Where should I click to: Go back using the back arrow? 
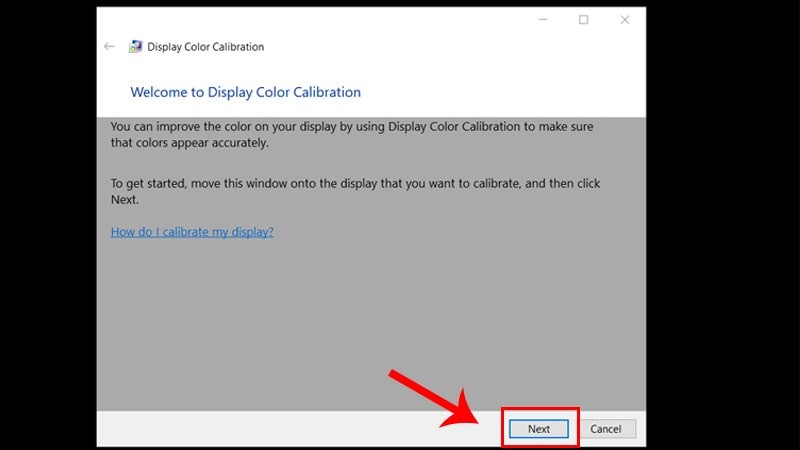point(109,46)
